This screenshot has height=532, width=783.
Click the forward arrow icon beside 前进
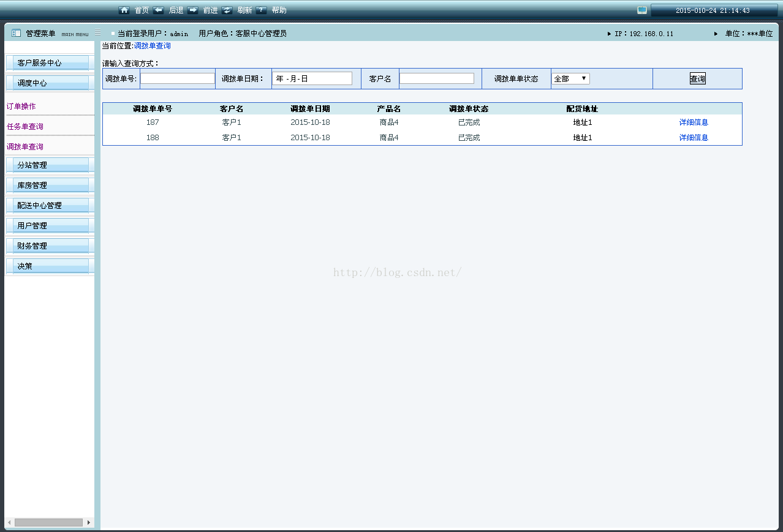click(192, 10)
